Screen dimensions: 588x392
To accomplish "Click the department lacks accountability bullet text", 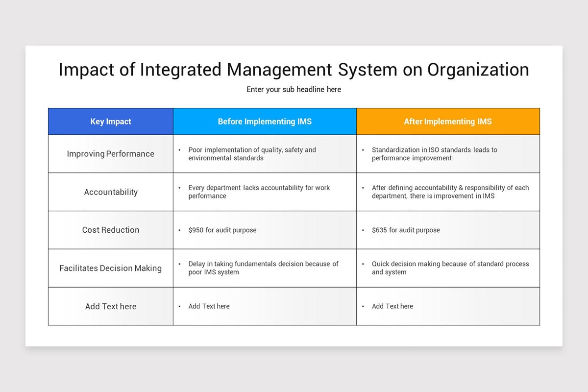I will 258,192.
